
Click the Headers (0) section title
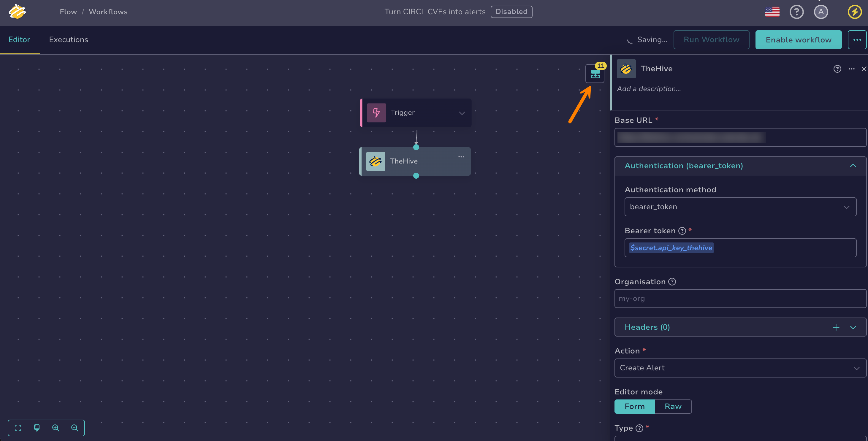(x=647, y=327)
